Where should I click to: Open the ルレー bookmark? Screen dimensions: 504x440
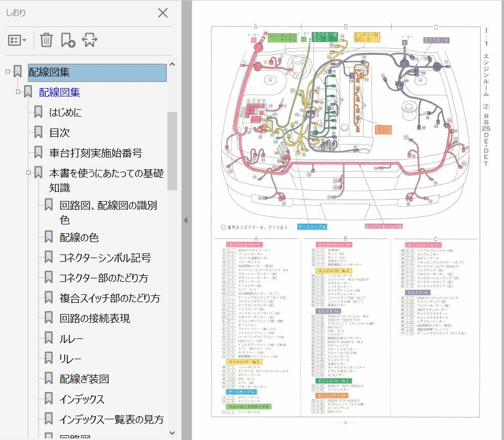point(71,339)
